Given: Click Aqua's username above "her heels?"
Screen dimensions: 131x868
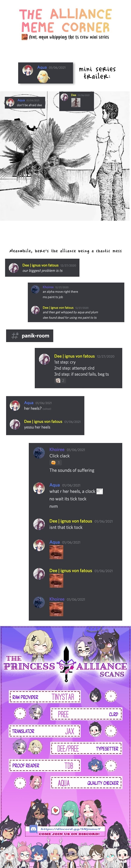Looking at the screenshot, I should pos(29,403).
